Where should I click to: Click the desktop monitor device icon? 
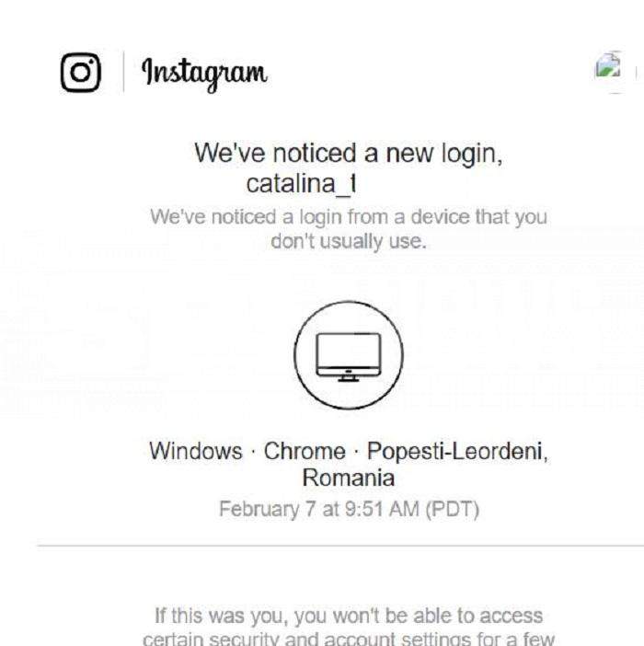348,356
